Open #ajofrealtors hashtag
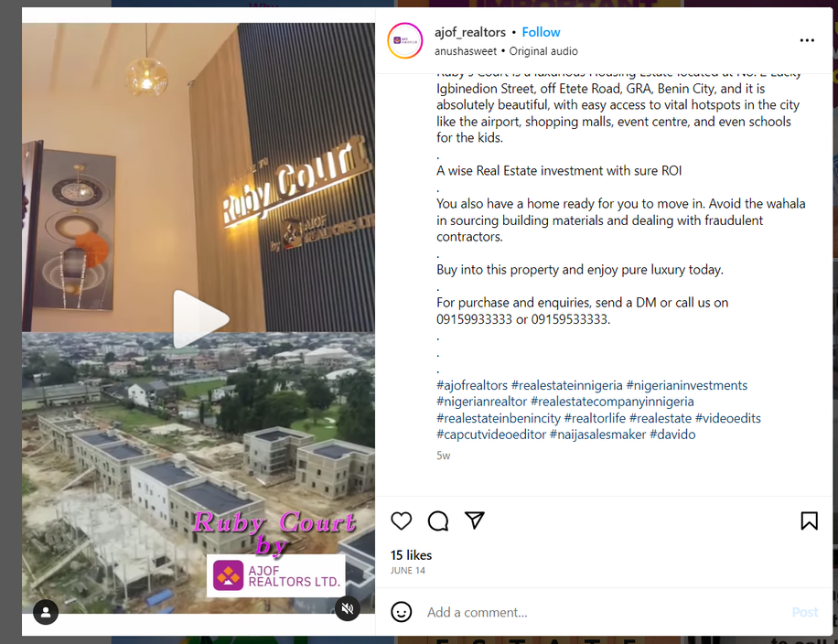The image size is (838, 644). click(472, 385)
